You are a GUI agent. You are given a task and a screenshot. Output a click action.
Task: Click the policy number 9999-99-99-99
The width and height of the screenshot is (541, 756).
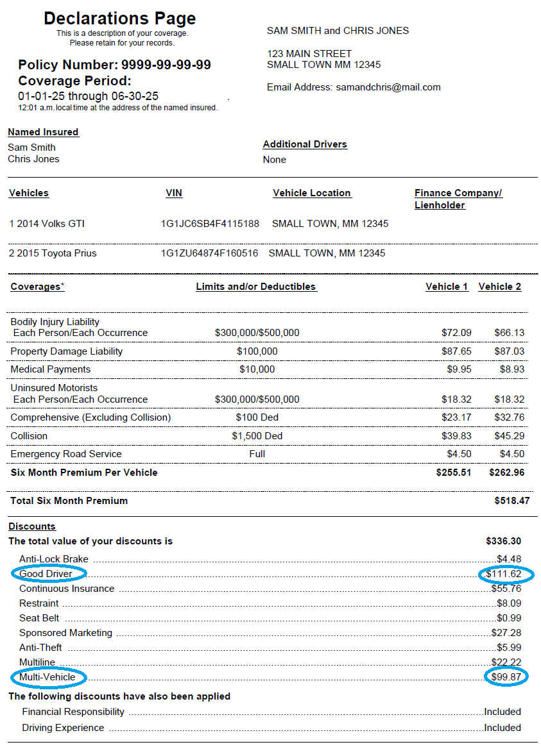coord(166,65)
